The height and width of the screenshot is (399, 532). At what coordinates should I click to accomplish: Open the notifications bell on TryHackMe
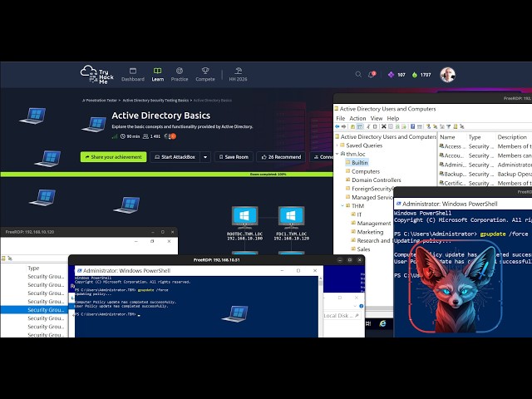[x=372, y=74]
